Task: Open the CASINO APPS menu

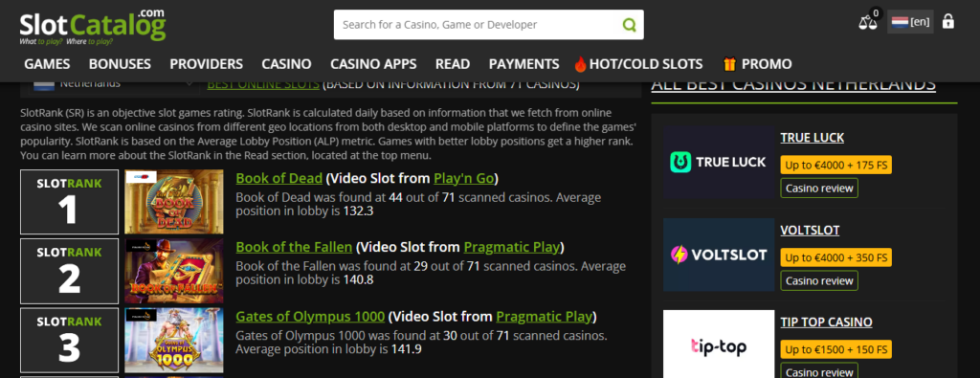Action: tap(373, 64)
